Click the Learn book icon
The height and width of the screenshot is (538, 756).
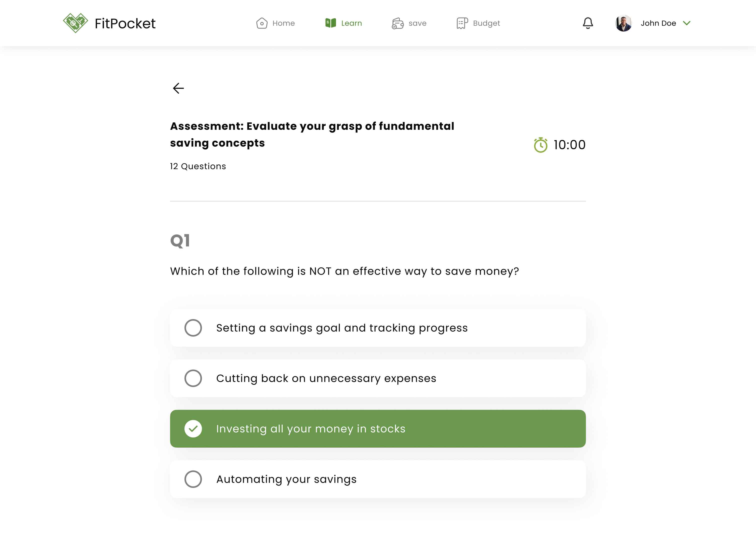[x=330, y=23]
